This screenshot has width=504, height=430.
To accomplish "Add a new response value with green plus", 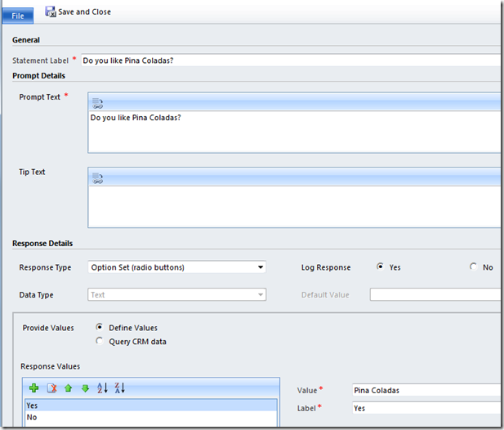I will coord(33,388).
